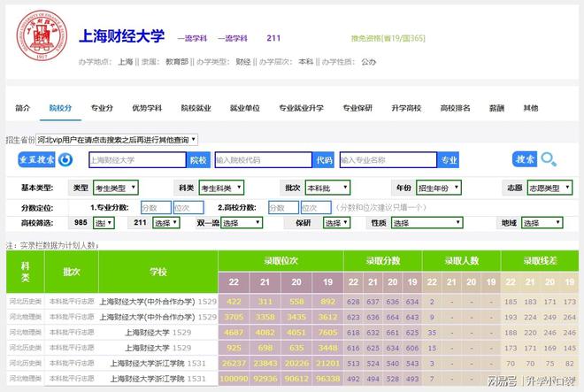Click the blue 代码 button
The image size is (584, 392).
(324, 160)
